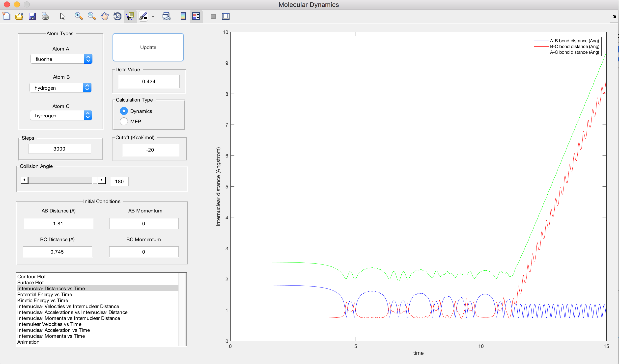
Task: Select the MEP radio button
Action: tap(124, 121)
